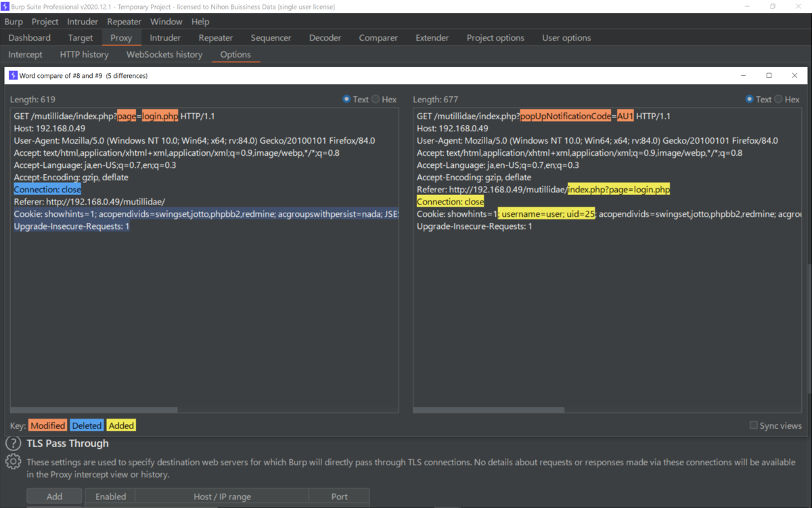Click the Referer line in left pane
This screenshot has height=508, width=812.
[x=89, y=202]
